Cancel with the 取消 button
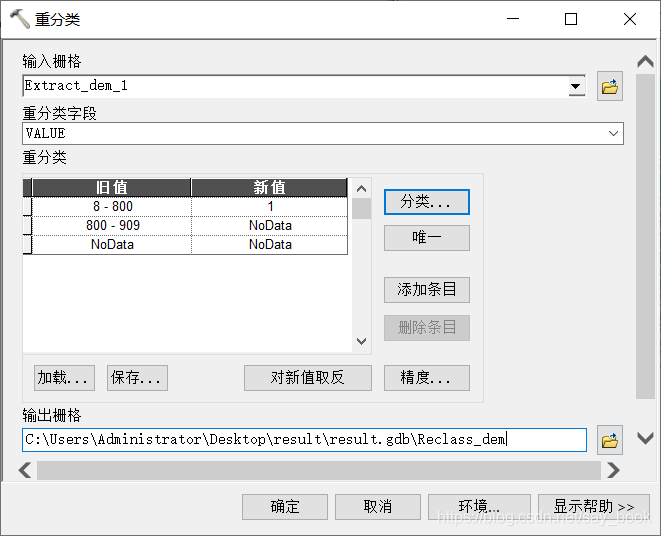The image size is (661, 536). click(378, 507)
